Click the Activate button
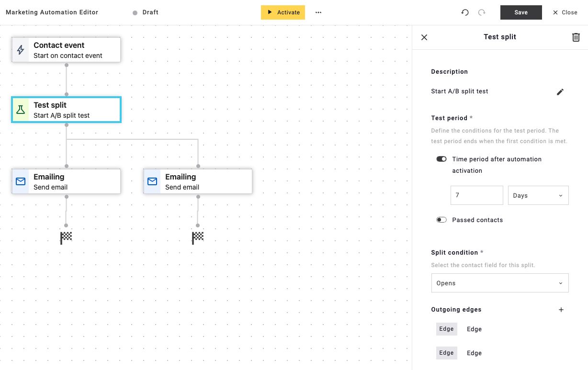This screenshot has width=588, height=370. click(x=283, y=12)
